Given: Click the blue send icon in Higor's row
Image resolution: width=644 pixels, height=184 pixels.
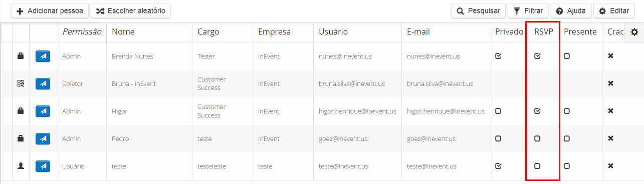Looking at the screenshot, I should tap(43, 111).
